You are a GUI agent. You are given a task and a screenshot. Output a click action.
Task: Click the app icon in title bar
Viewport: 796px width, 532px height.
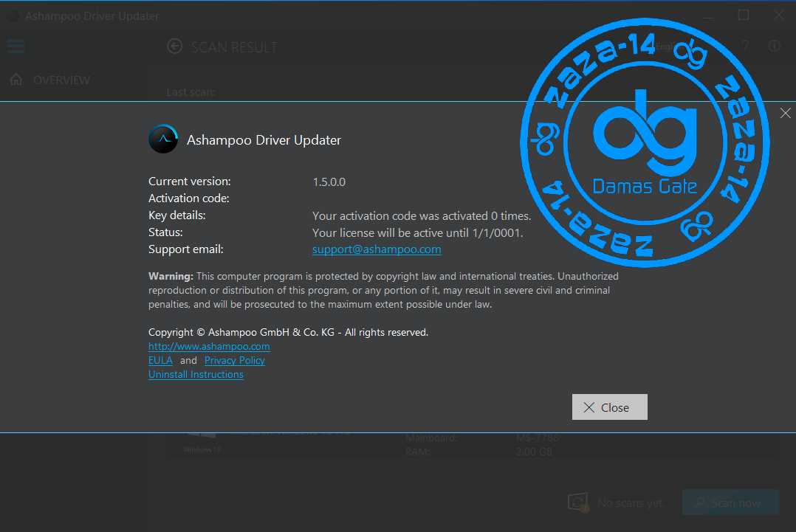point(12,15)
